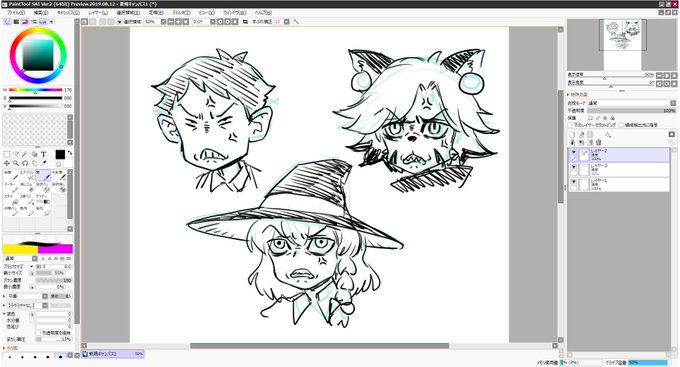Viewport: 680px width, 367px height.
Task: Toggle the first 保護 protect icon
Action: tap(590, 118)
